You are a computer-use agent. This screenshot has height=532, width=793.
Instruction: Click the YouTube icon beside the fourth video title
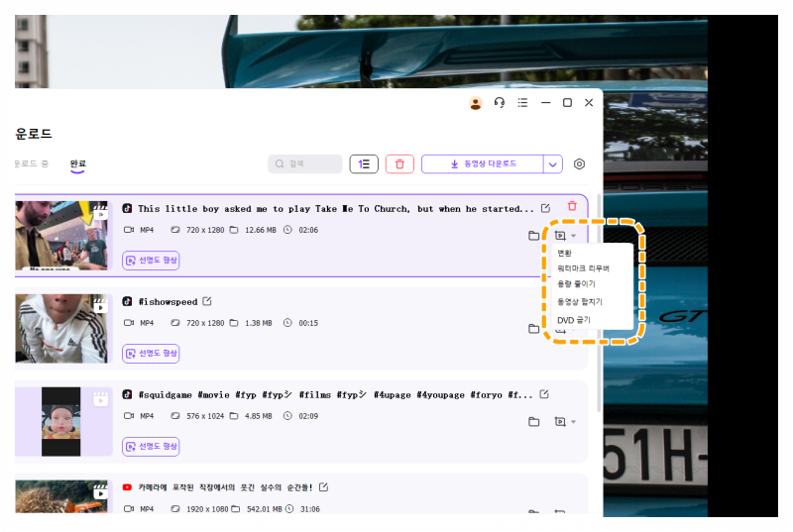(x=127, y=487)
